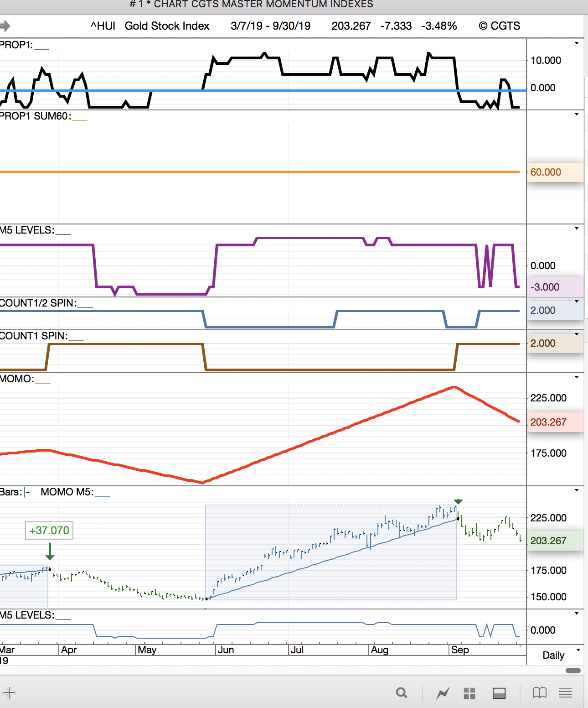Click the +37.070 gain label

[49, 531]
